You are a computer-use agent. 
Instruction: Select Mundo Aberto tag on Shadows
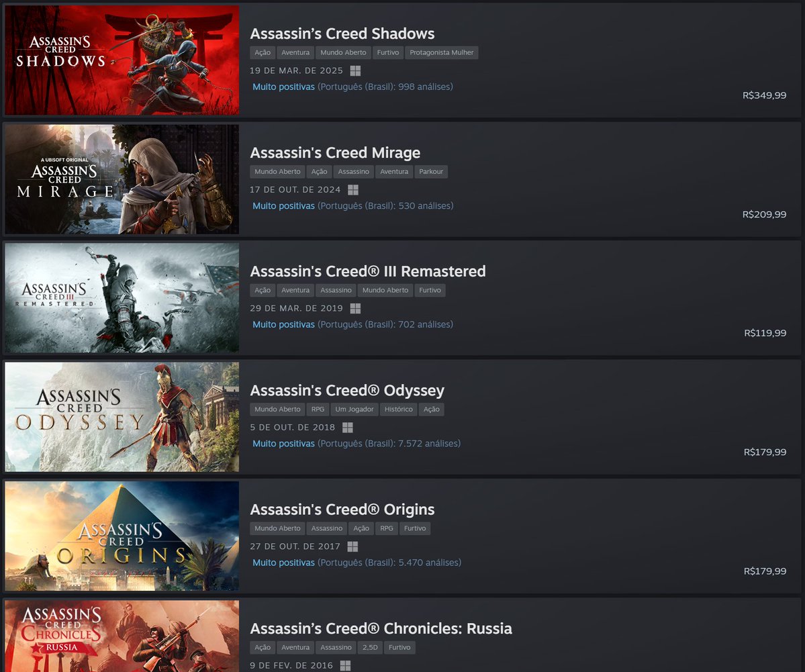pyautogui.click(x=344, y=52)
